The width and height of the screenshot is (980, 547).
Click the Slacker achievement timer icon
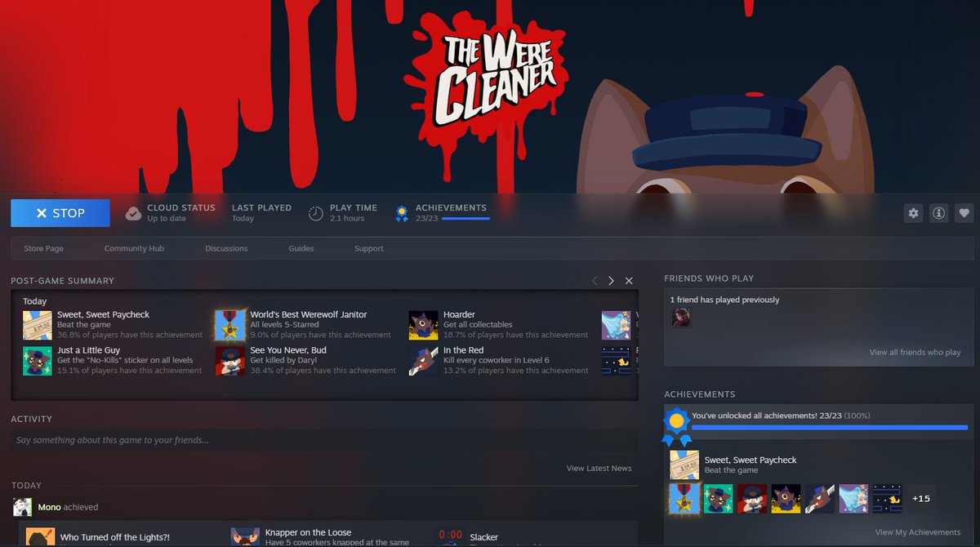pyautogui.click(x=451, y=537)
